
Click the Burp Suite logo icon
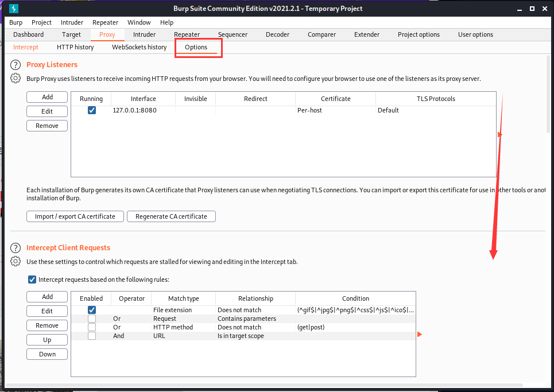(x=13, y=9)
